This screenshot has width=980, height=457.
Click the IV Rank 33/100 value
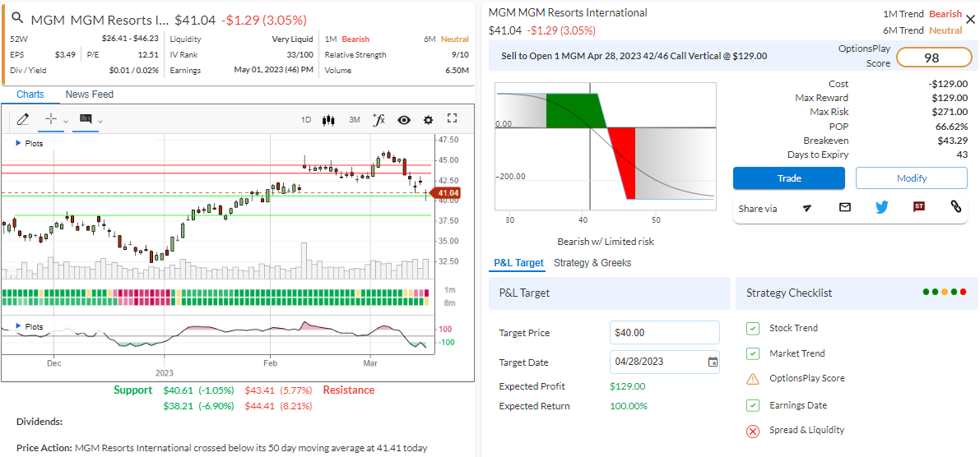click(300, 55)
